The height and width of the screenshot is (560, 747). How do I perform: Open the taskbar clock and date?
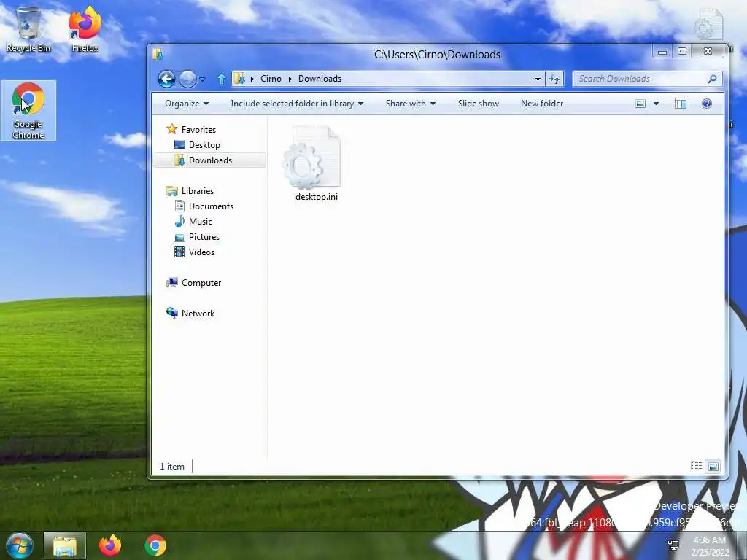(710, 546)
